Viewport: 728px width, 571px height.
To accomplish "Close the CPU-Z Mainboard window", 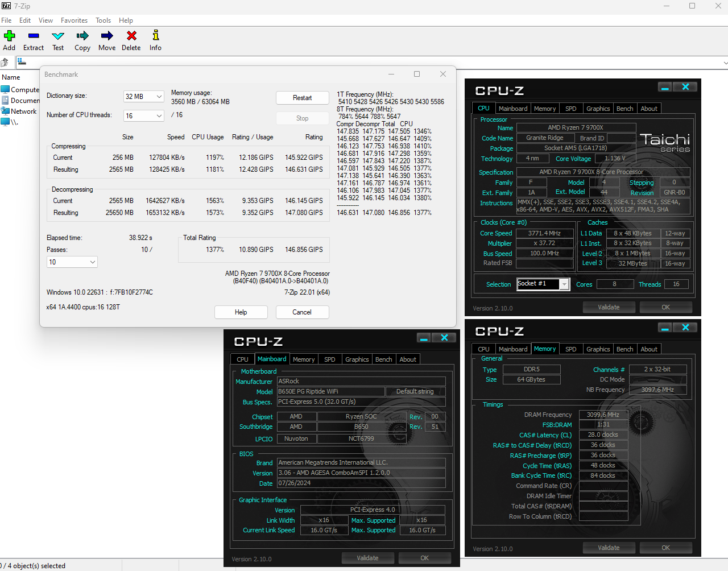I will pos(444,338).
